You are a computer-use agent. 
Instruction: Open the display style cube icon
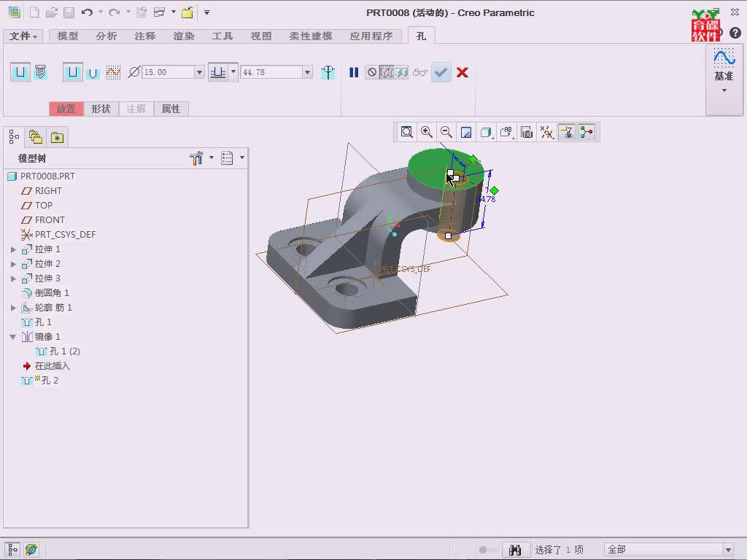[x=486, y=133]
